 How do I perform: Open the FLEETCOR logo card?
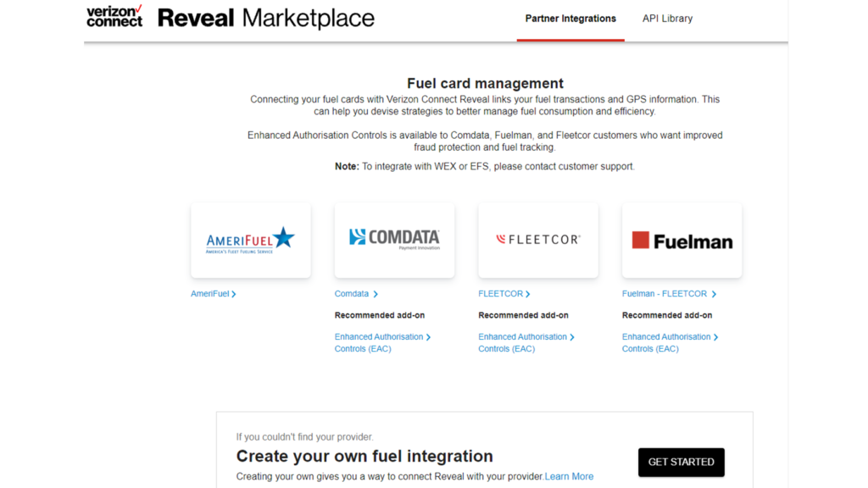[537, 241]
